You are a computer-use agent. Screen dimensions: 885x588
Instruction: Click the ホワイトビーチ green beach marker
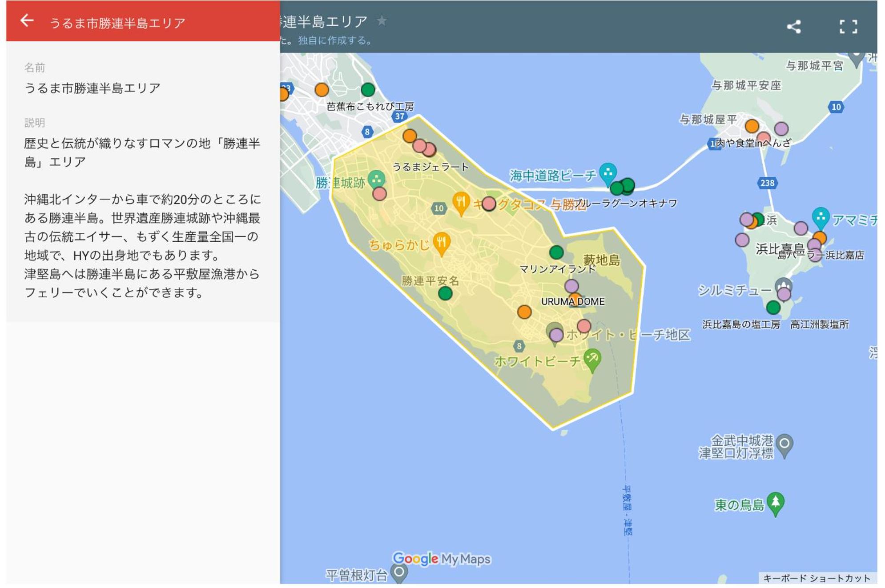click(592, 359)
